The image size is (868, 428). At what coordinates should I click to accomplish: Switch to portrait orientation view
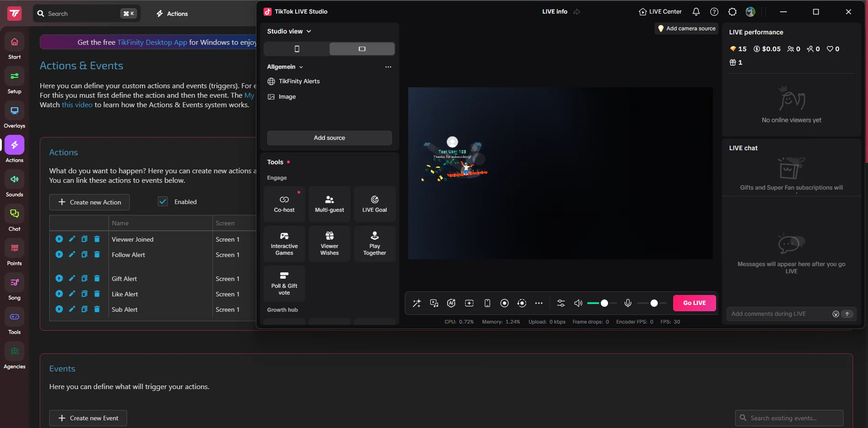[297, 49]
